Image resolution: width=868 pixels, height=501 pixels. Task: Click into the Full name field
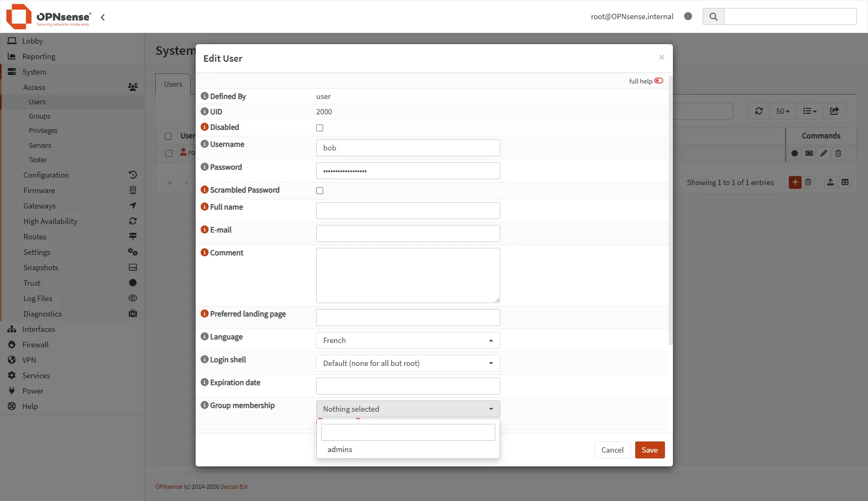408,211
